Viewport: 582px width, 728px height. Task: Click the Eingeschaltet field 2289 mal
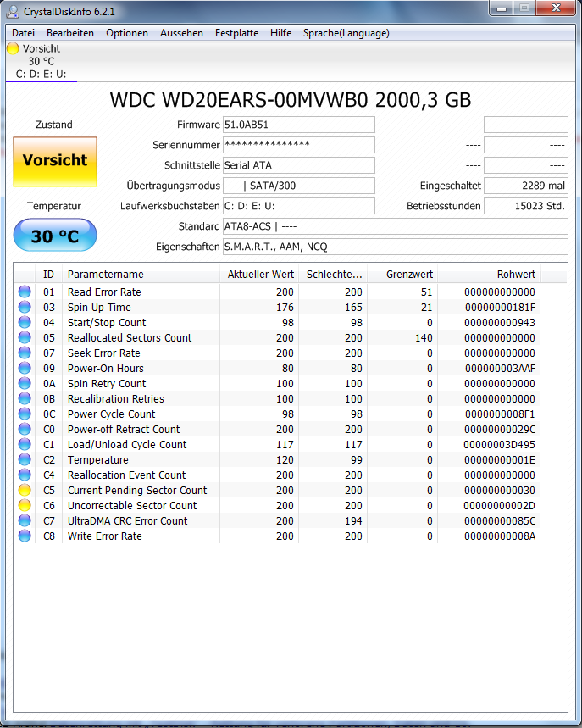pos(526,186)
